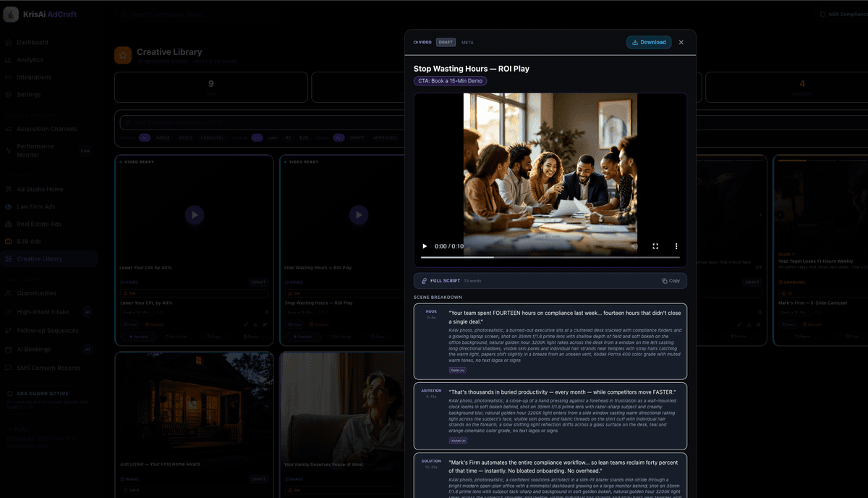Click the VIDEO type label in modal header
Image resolution: width=868 pixels, height=498 pixels.
pyautogui.click(x=422, y=42)
